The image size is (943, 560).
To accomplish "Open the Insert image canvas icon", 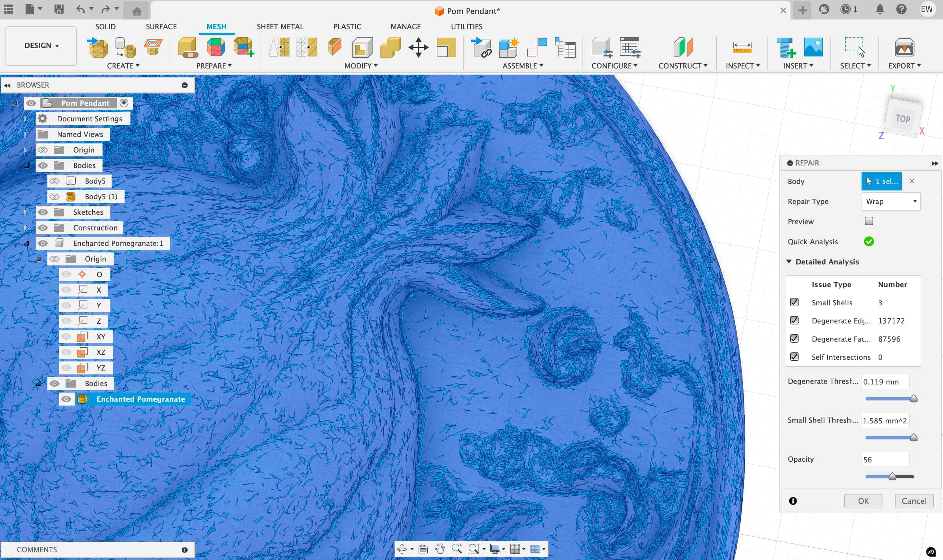I will click(x=813, y=48).
